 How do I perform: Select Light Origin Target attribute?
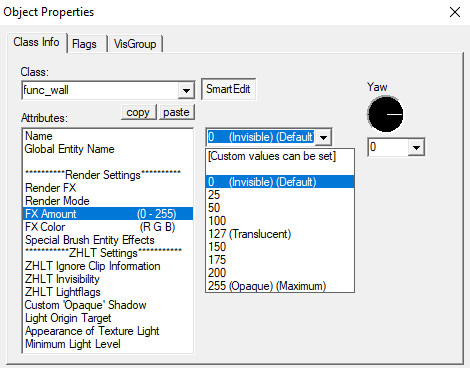(x=108, y=318)
